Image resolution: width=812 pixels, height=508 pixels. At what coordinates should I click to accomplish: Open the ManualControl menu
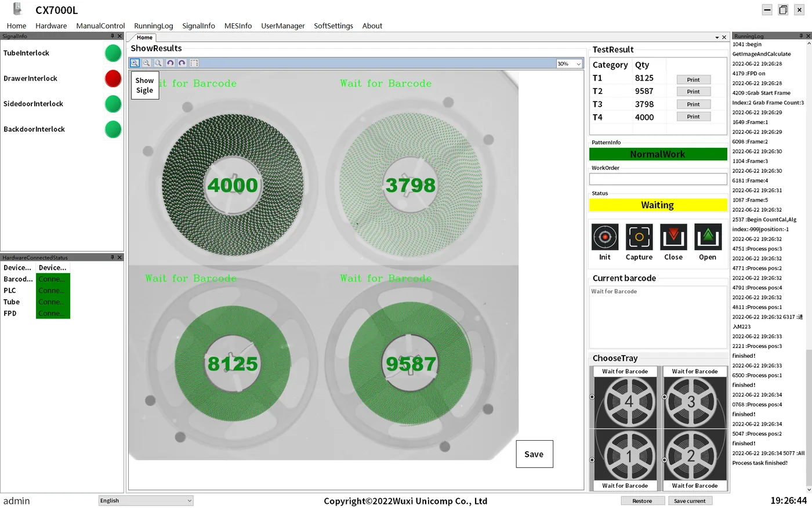click(x=100, y=26)
